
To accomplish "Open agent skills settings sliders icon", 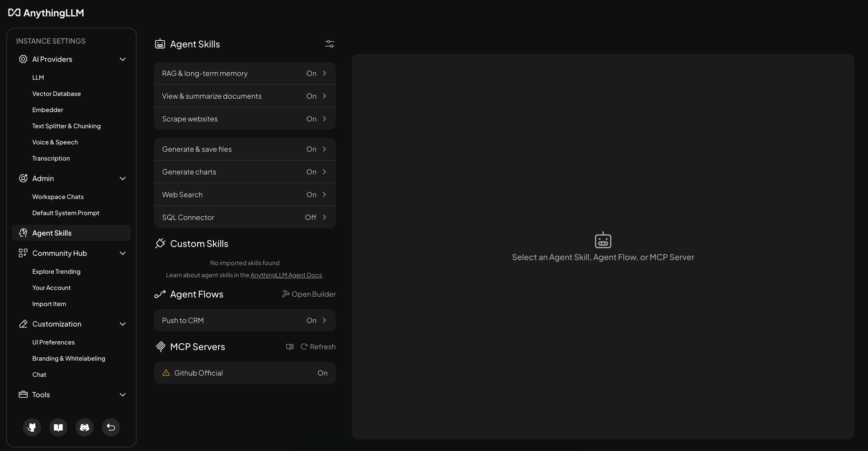I will [330, 44].
